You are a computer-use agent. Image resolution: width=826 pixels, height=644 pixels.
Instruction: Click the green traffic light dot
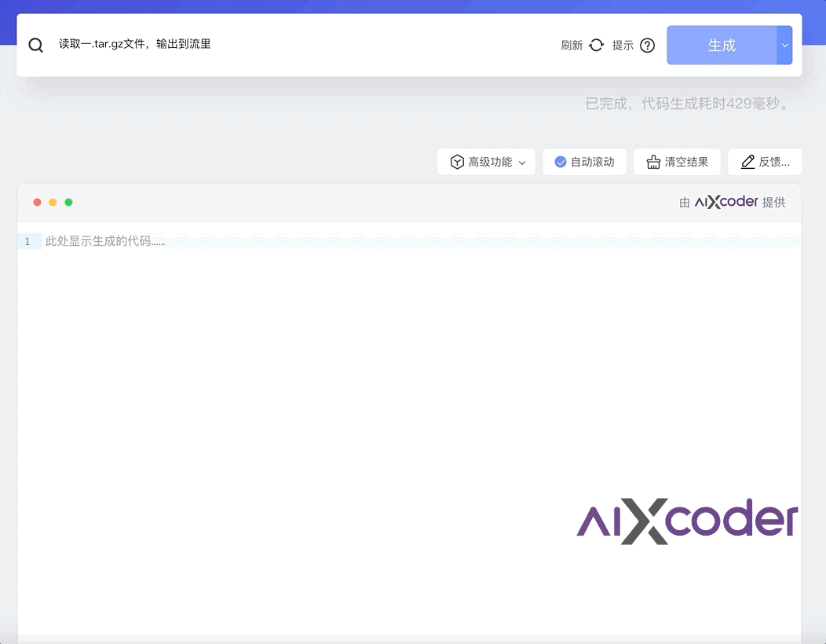pos(68,202)
